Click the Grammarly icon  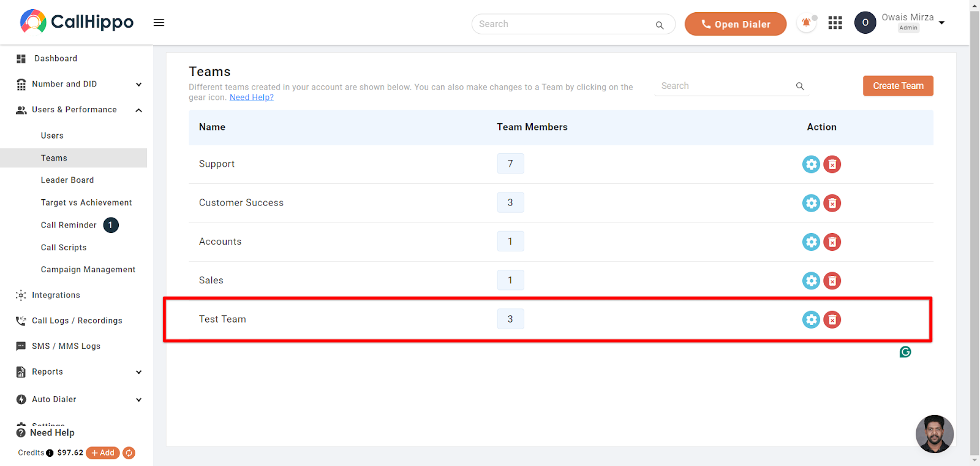click(905, 352)
